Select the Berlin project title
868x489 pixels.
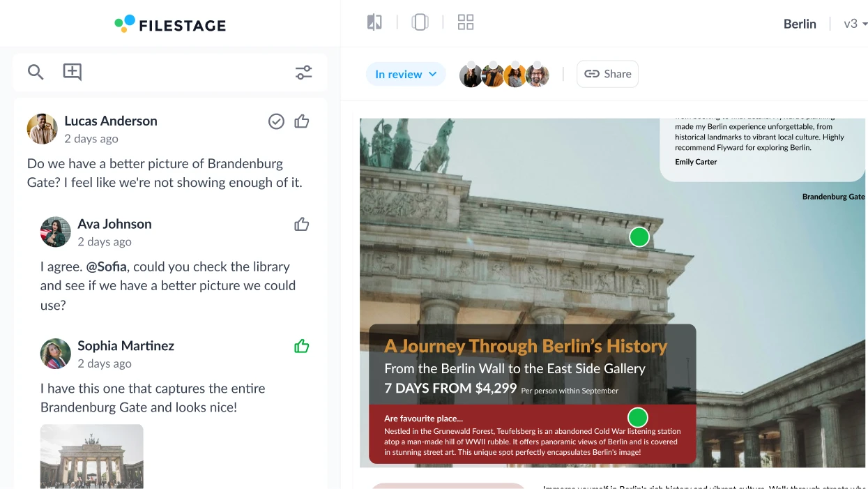(800, 23)
